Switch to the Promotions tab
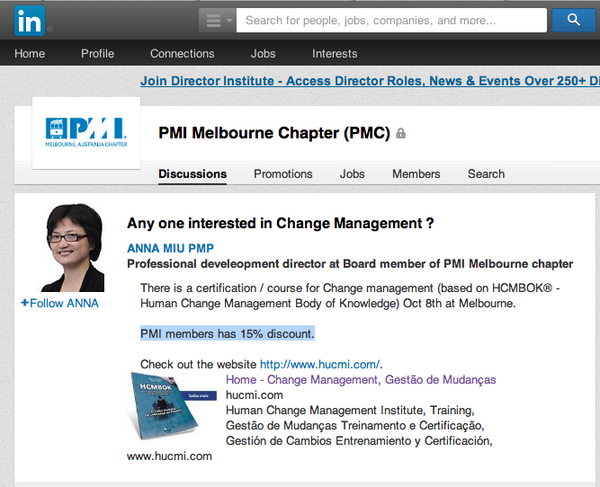 pos(283,174)
